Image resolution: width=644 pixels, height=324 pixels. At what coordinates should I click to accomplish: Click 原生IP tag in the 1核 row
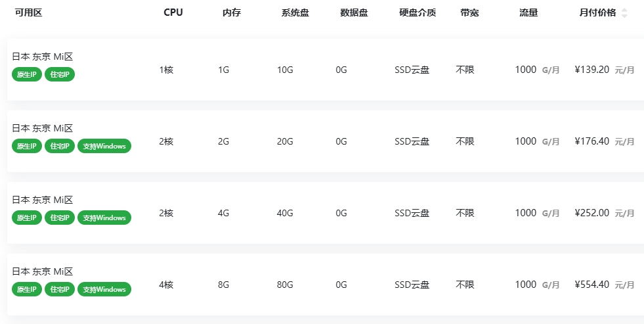pos(27,74)
